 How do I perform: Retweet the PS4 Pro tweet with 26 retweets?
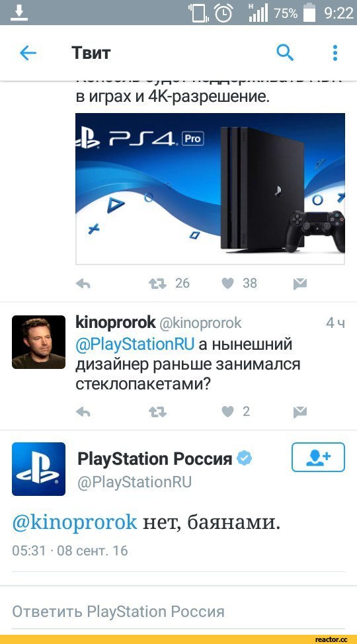pos(157,284)
